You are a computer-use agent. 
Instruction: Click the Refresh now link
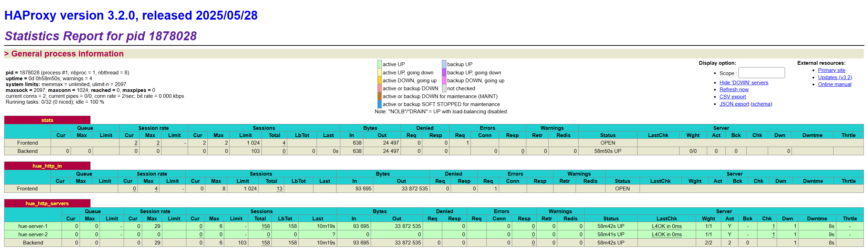coord(734,90)
